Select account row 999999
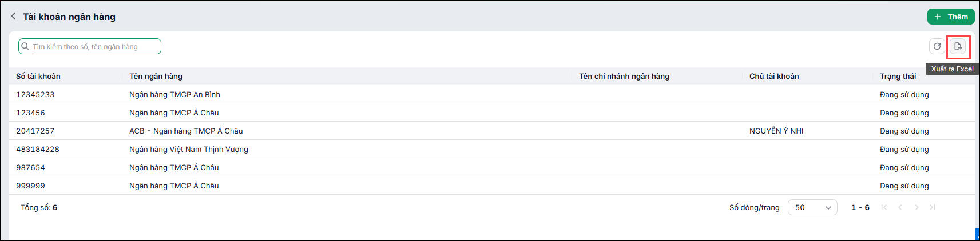 pyautogui.click(x=492, y=186)
